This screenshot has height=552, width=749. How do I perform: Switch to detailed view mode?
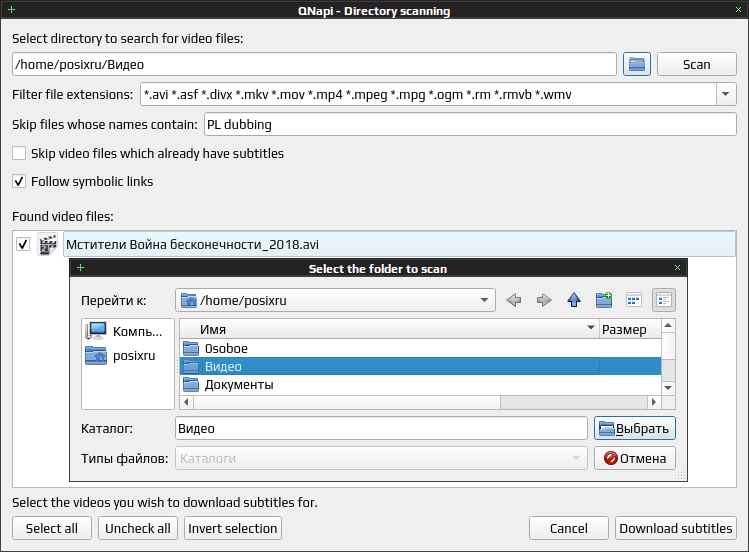(664, 300)
